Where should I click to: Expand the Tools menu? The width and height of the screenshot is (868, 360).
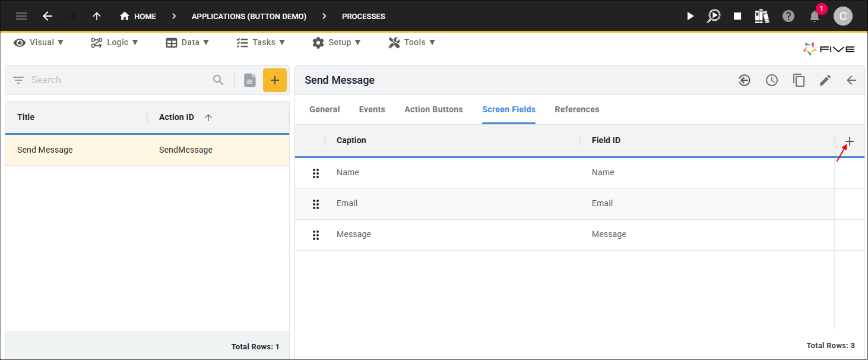point(412,42)
